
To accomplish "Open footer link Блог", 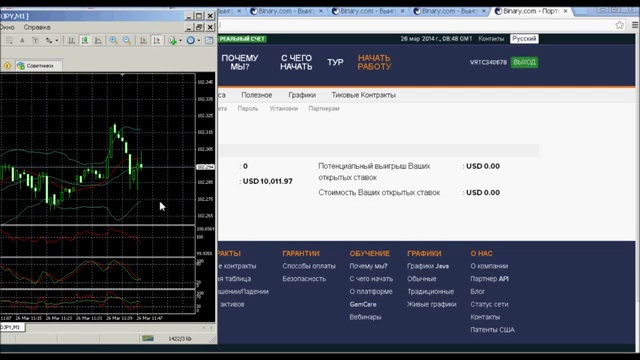I will click(x=478, y=291).
